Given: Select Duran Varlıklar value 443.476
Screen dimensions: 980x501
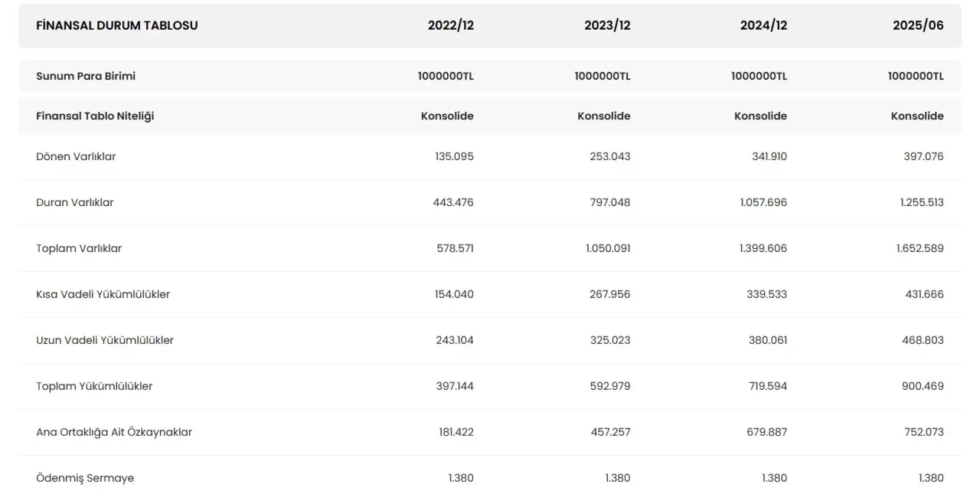Looking at the screenshot, I should pos(453,202).
